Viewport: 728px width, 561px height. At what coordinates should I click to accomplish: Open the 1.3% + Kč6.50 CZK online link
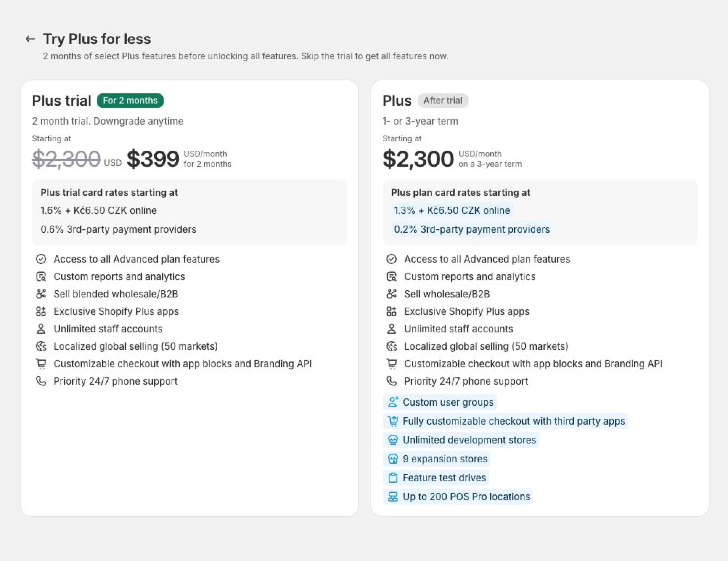click(x=451, y=211)
